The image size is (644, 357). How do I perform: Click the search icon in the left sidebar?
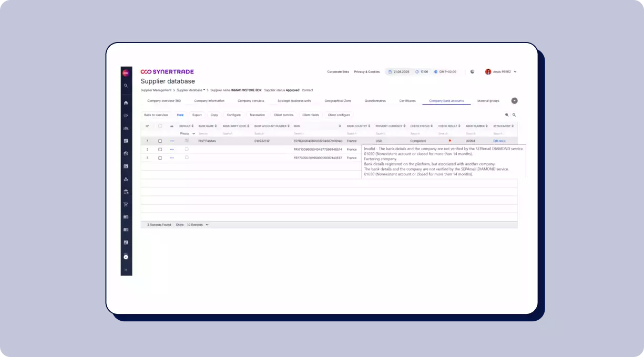(126, 85)
